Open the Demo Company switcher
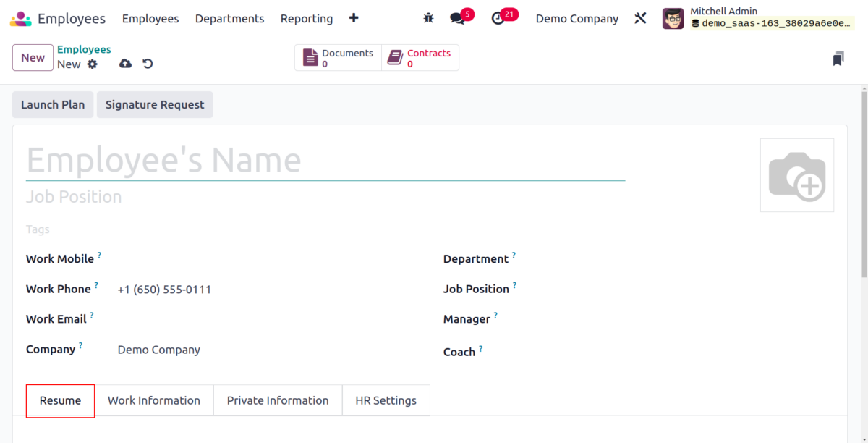Screen dimensions: 868x443 click(x=576, y=19)
